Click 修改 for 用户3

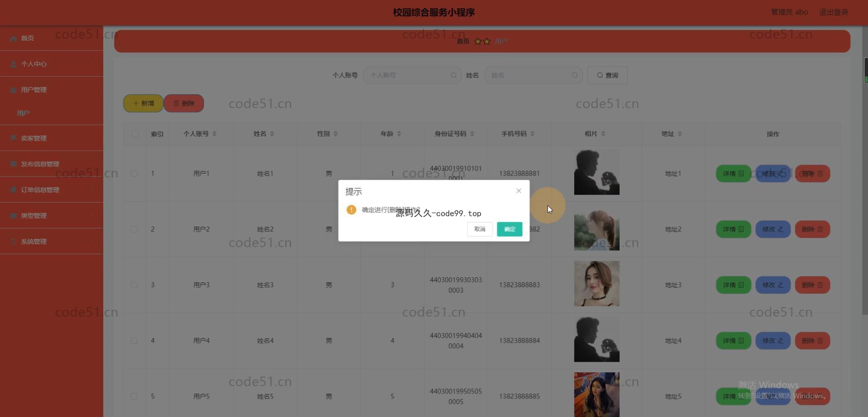click(773, 285)
